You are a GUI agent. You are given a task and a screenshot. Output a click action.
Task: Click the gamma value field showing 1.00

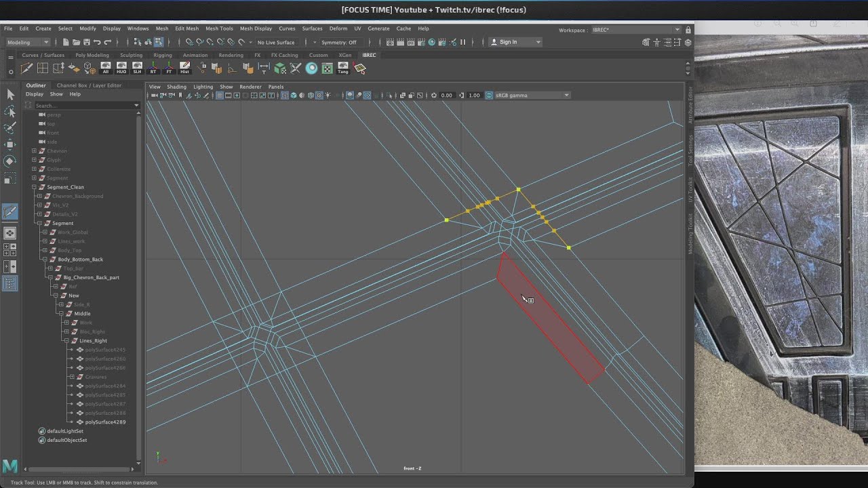tap(474, 96)
